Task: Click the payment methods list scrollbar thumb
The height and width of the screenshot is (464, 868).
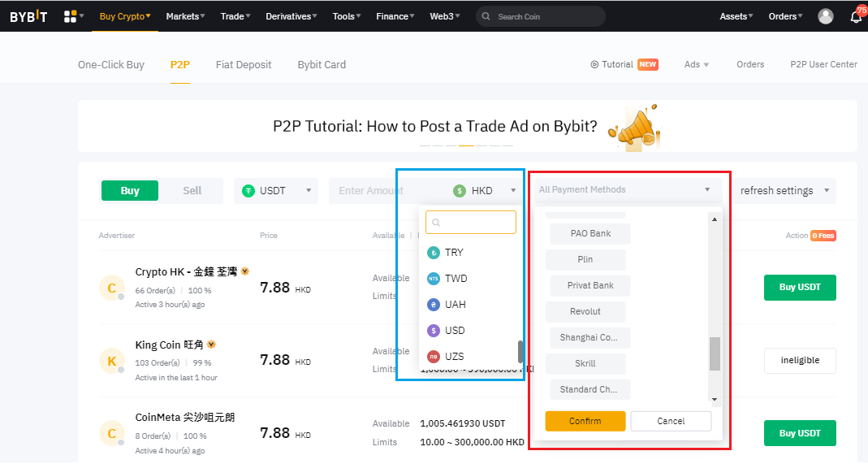Action: (715, 353)
